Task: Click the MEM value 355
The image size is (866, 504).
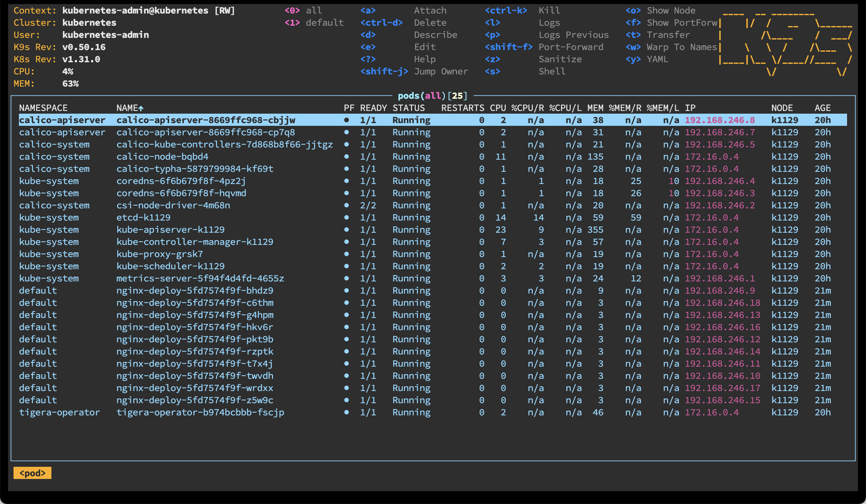Action: tap(595, 230)
